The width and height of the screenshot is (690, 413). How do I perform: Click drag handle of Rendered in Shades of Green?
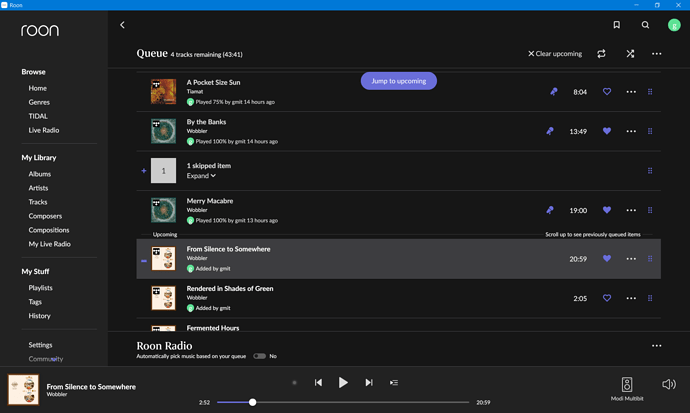click(650, 298)
